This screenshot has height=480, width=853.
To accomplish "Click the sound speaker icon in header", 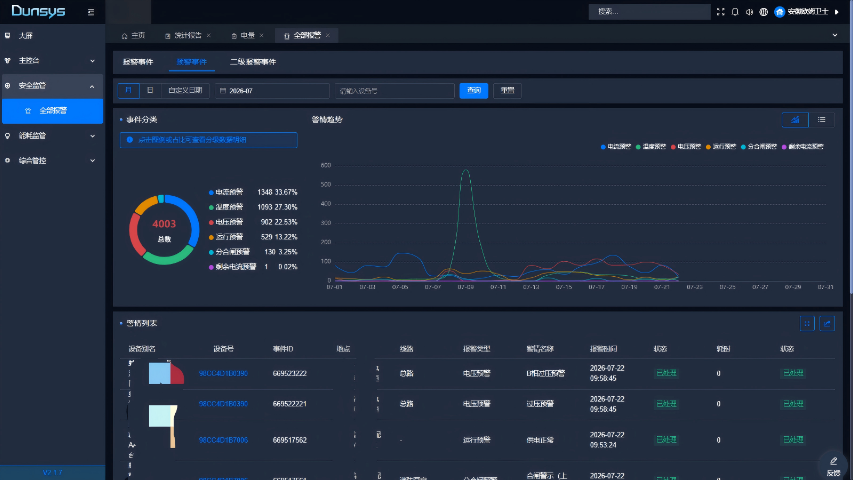I will pos(749,11).
